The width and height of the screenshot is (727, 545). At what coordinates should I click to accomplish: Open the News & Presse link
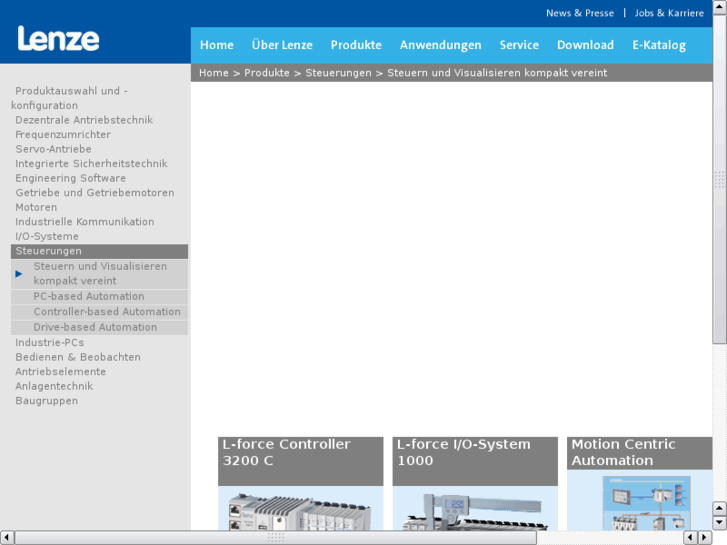[x=580, y=13]
